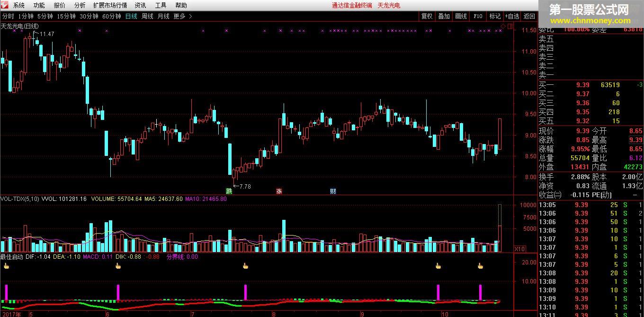644x317 pixels.
Task: Click the square window icon above price axis
Action: (x=510, y=26)
